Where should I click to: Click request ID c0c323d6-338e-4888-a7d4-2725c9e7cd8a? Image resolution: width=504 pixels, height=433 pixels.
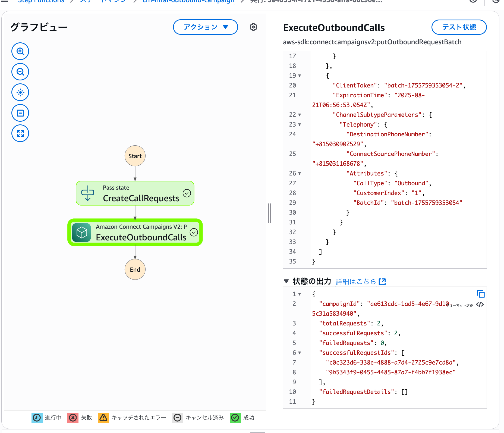[x=391, y=363]
